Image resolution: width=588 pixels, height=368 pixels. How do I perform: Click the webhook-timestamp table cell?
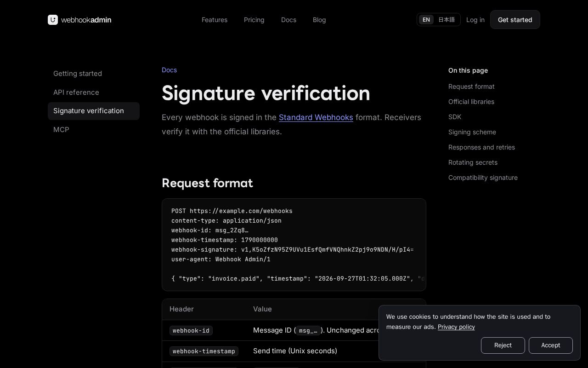tap(204, 351)
